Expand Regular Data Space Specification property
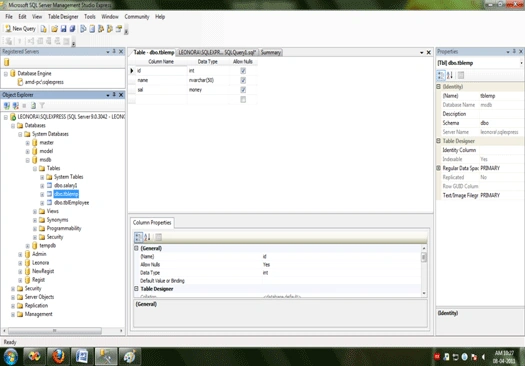The image size is (525, 366). (x=438, y=168)
